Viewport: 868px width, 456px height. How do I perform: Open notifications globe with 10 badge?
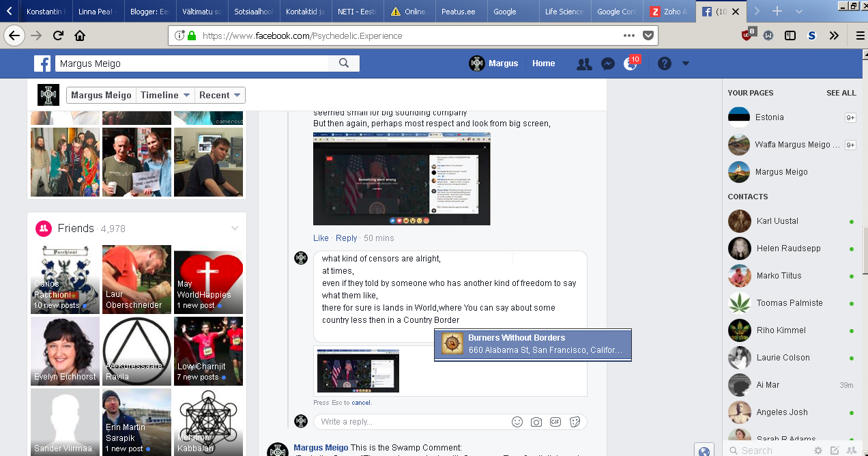[x=631, y=63]
